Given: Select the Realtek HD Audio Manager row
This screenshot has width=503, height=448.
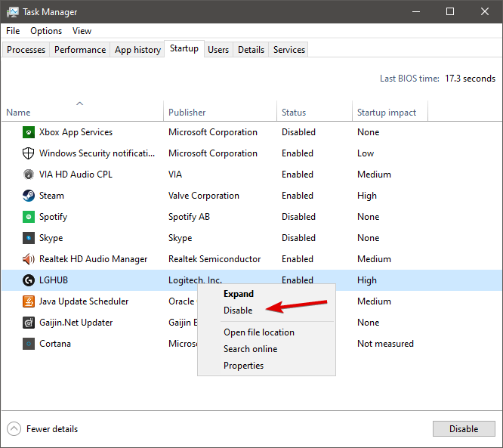Looking at the screenshot, I should (x=94, y=259).
